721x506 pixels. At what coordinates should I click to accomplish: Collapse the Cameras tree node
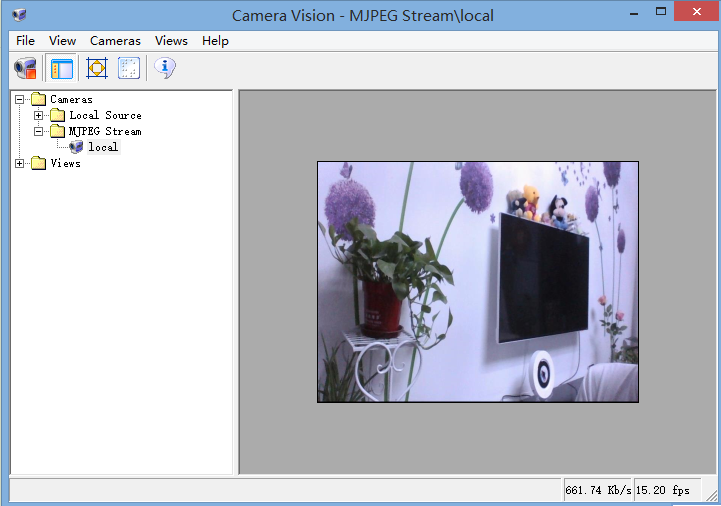click(19, 99)
